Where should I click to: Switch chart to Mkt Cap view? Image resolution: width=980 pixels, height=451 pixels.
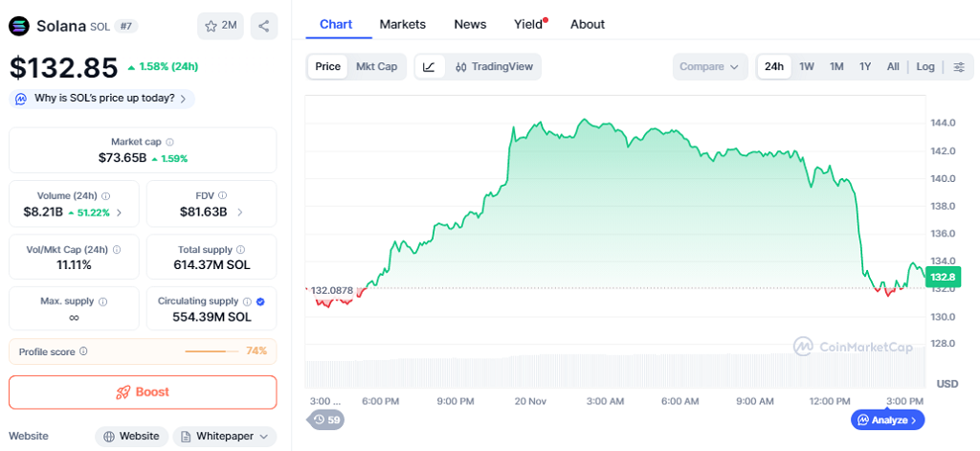[x=376, y=66]
